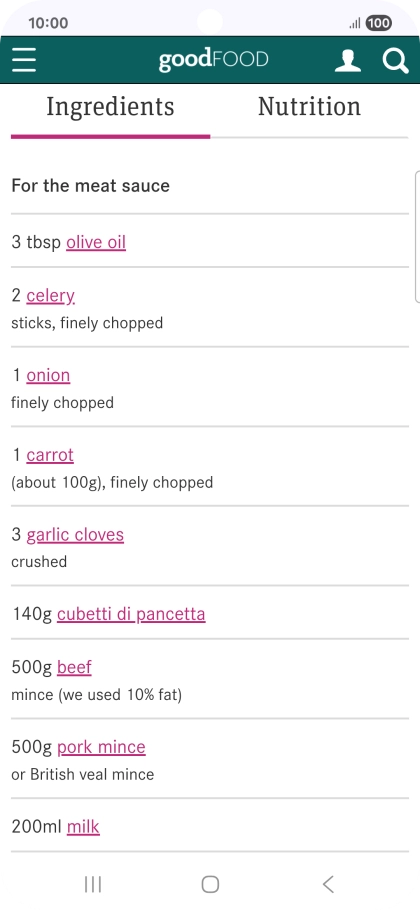Open the olive oil link
This screenshot has width=420, height=910.
click(96, 242)
